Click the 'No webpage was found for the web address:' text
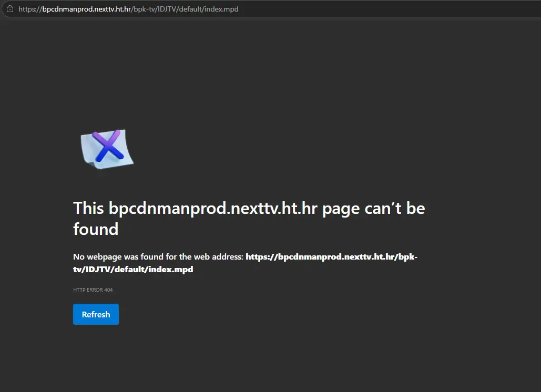The height and width of the screenshot is (392, 541). (158, 257)
